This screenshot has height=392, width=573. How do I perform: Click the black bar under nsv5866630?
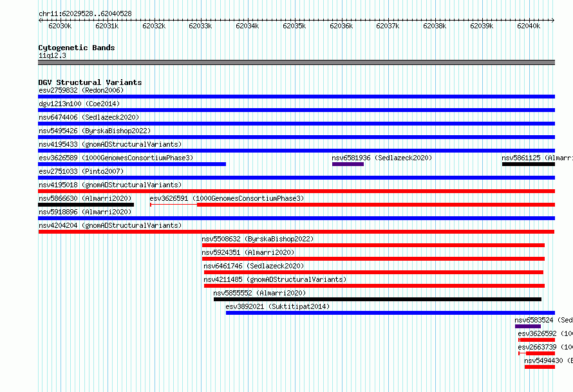point(86,205)
